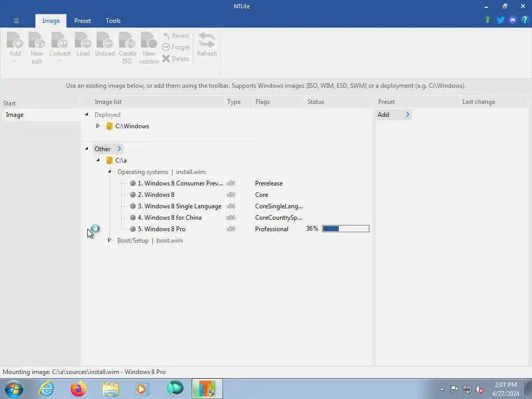
Task: Click the chevron next to Other
Action: 119,149
